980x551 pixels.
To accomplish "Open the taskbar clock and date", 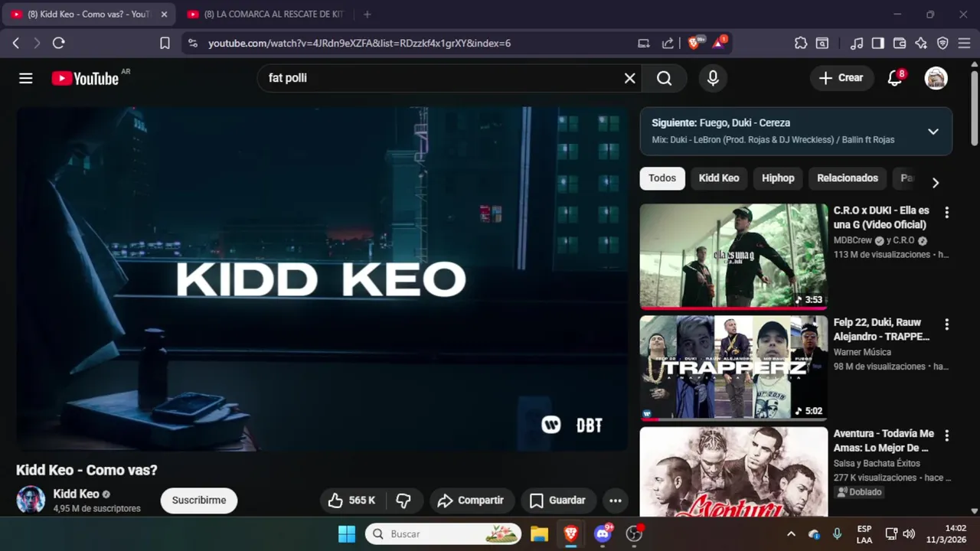I will pos(946,533).
